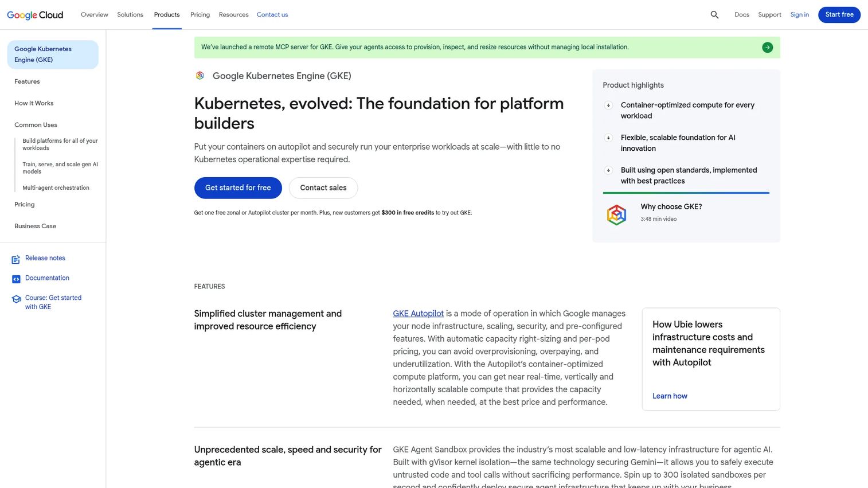Select Google Kubernetes Engine (GKE) sidebar item
Image resolution: width=868 pixels, height=488 pixels.
pos(53,54)
